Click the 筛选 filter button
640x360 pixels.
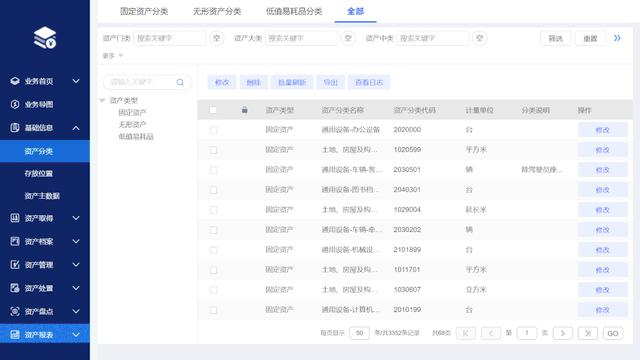tap(556, 38)
